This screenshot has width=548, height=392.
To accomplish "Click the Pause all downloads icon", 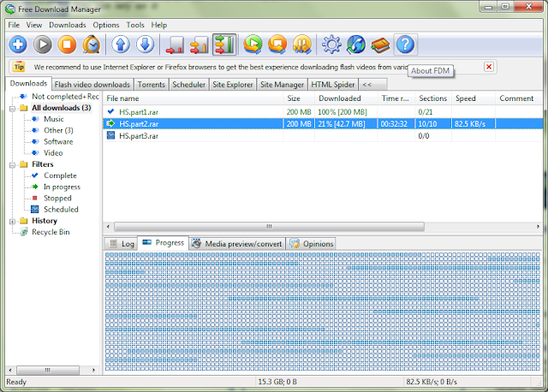I will (x=302, y=45).
